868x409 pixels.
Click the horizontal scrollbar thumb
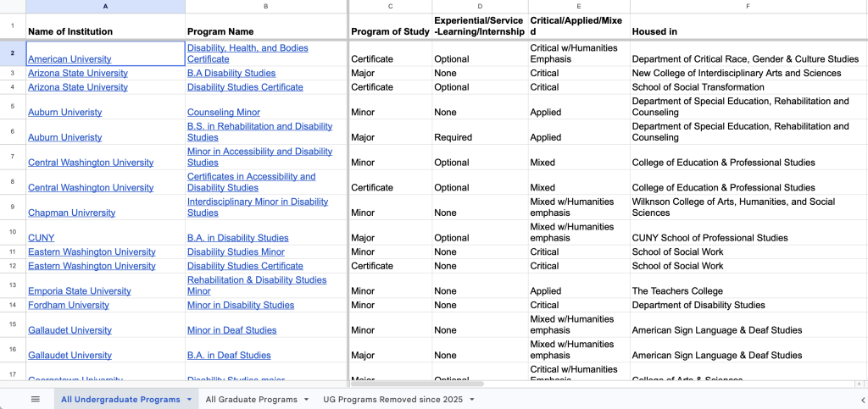(x=418, y=384)
